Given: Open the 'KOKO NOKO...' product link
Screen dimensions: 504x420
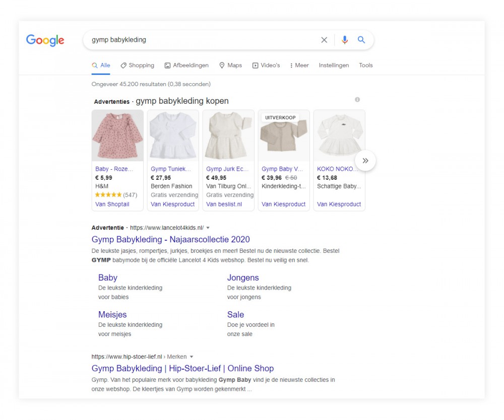Looking at the screenshot, I should [x=337, y=169].
